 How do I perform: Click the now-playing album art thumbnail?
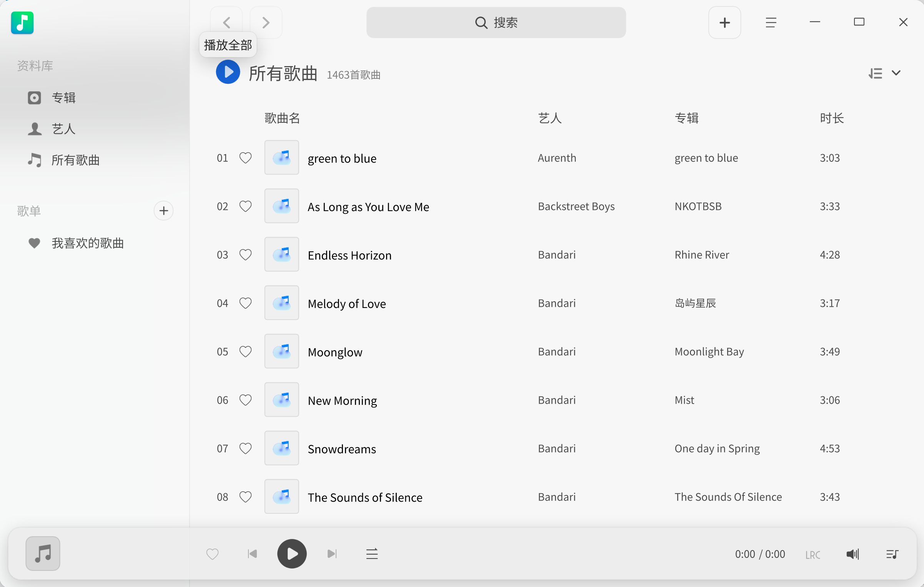pos(43,554)
